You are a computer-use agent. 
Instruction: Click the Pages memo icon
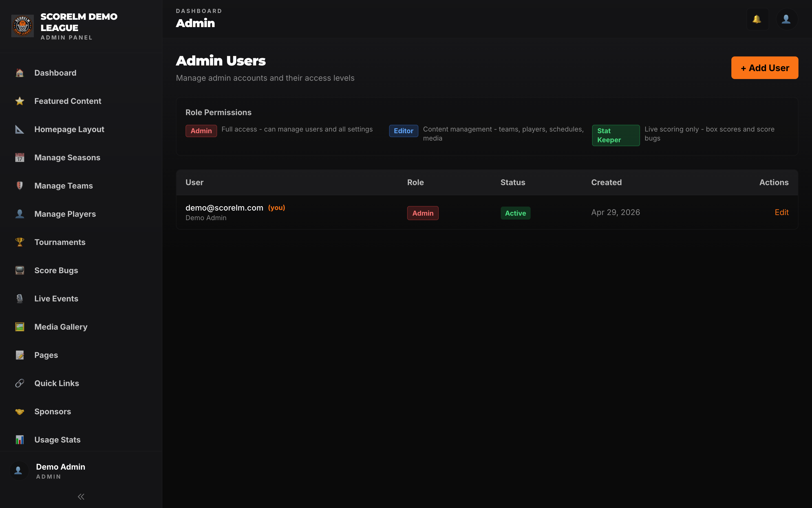(20, 355)
